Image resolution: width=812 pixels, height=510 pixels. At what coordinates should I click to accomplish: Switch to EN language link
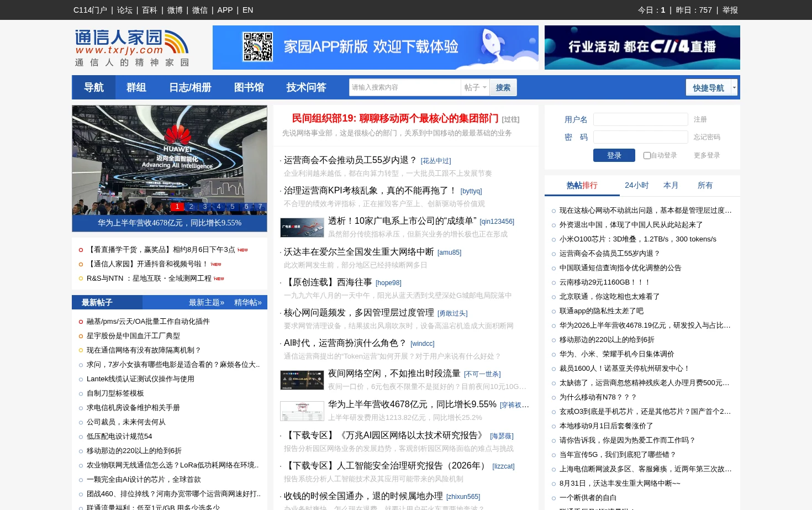coord(247,10)
